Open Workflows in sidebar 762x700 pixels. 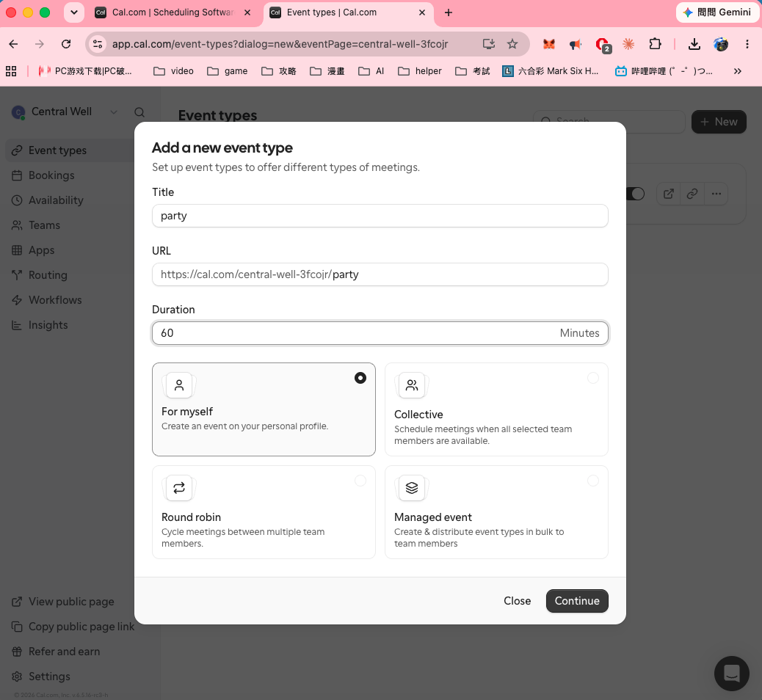pyautogui.click(x=55, y=300)
